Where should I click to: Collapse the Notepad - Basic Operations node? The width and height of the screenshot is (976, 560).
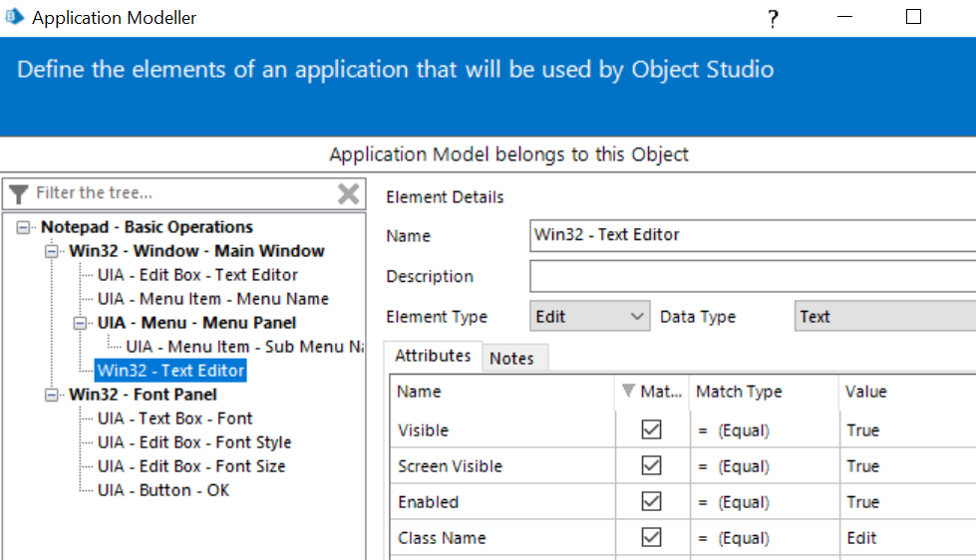tap(24, 227)
